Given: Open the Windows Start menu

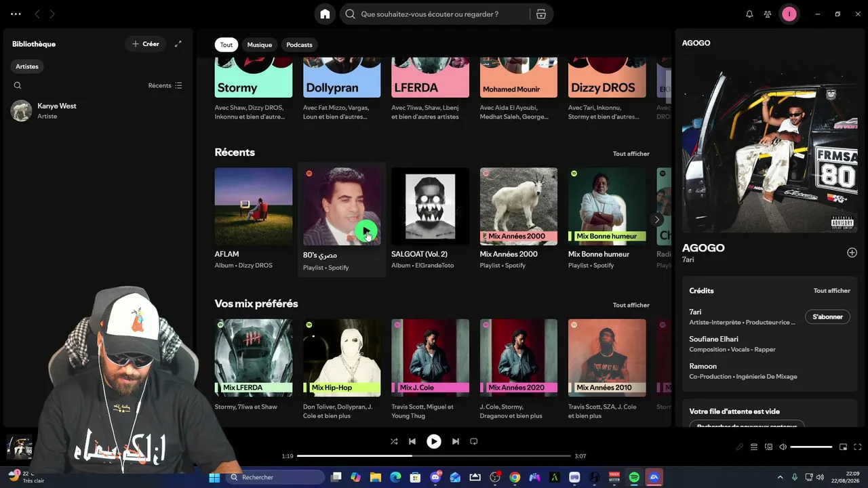Looking at the screenshot, I should click(x=214, y=478).
